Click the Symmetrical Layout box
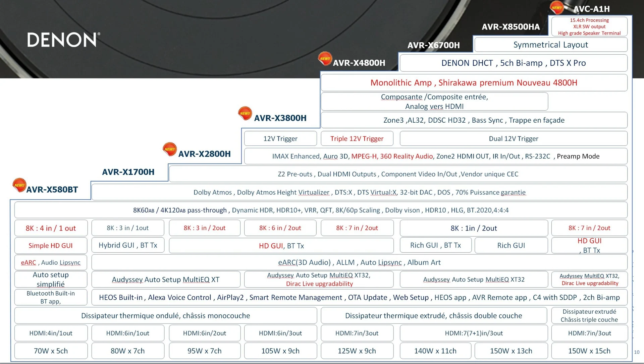This screenshot has width=644, height=364. [550, 45]
